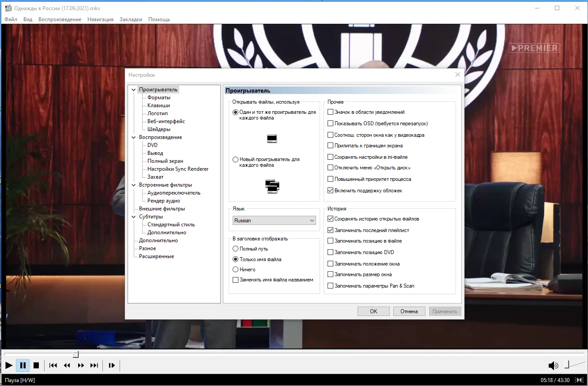This screenshot has height=386, width=588.
Task: Enable Запоминать размер окна checkbox
Action: [331, 274]
